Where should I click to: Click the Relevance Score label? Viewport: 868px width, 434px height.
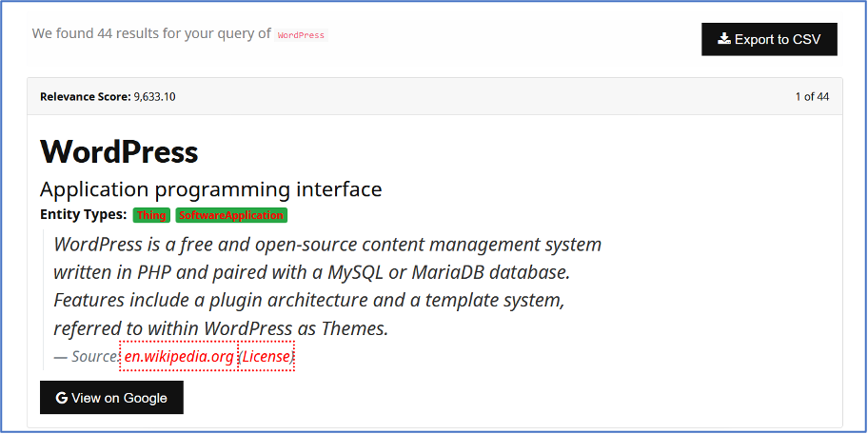point(85,96)
